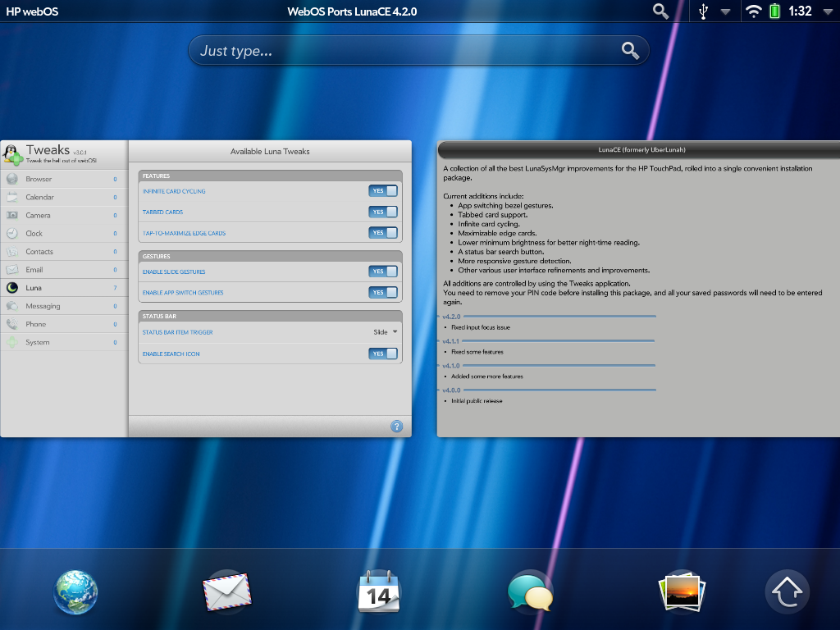This screenshot has height=630, width=840.
Task: Click the Just type search field
Action: [x=418, y=51]
